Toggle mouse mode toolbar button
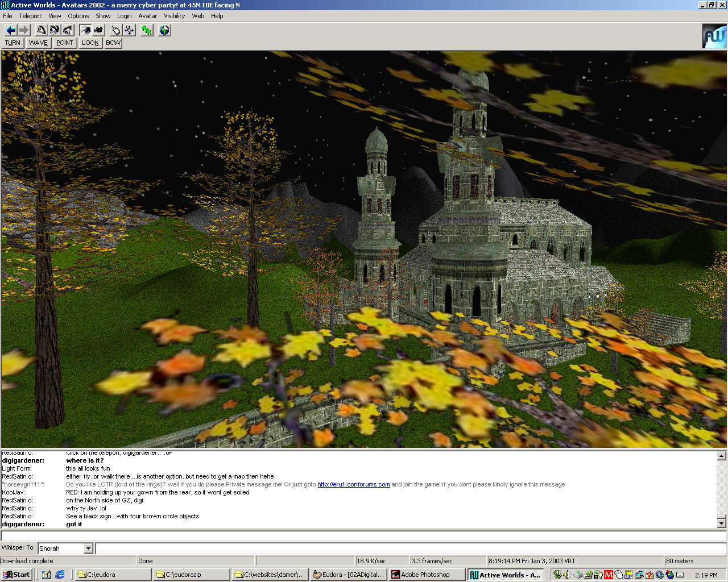This screenshot has height=582, width=728. pyautogui.click(x=116, y=30)
